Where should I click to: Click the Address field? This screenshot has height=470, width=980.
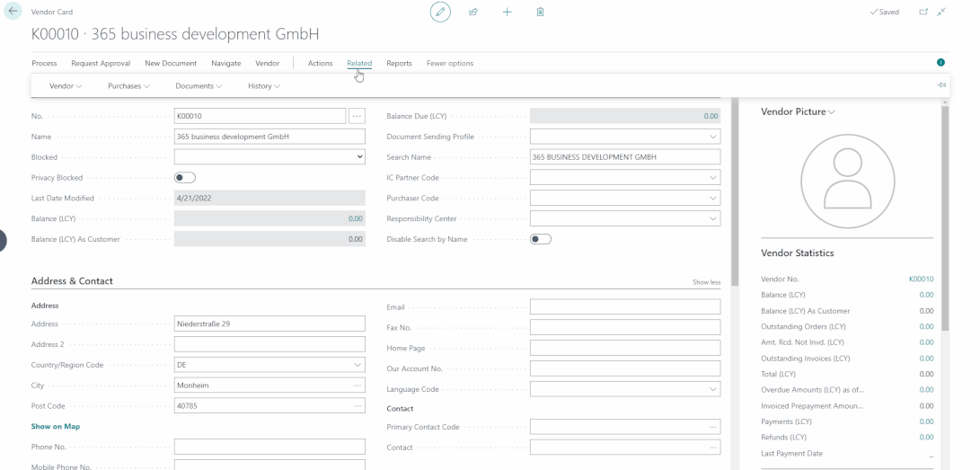point(269,324)
